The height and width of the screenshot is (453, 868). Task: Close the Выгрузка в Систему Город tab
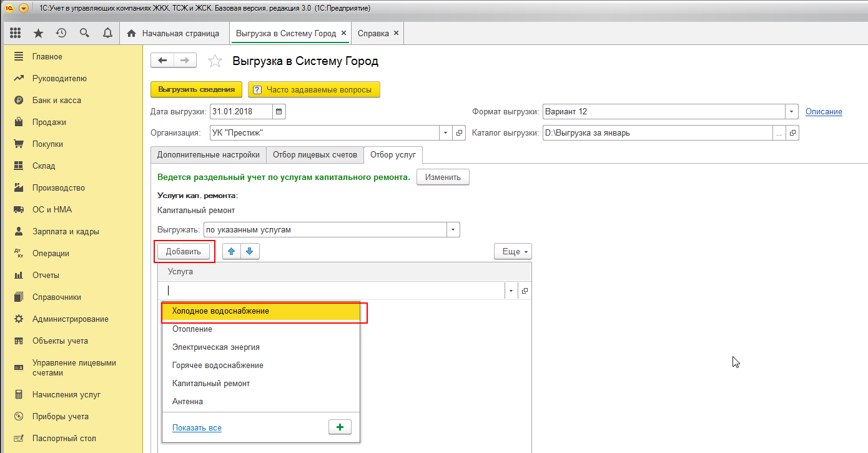coord(343,33)
